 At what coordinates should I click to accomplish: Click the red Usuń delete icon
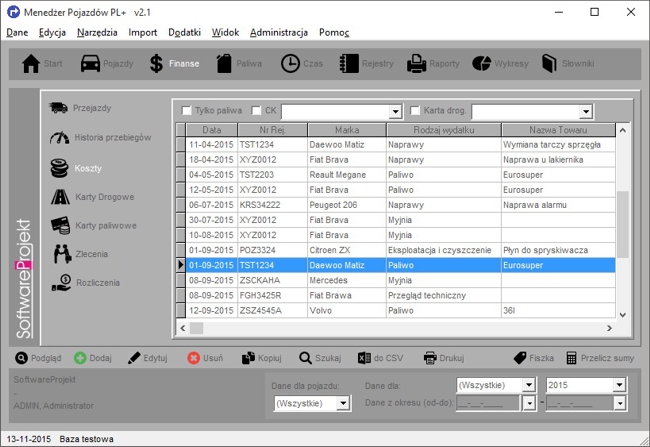(193, 358)
